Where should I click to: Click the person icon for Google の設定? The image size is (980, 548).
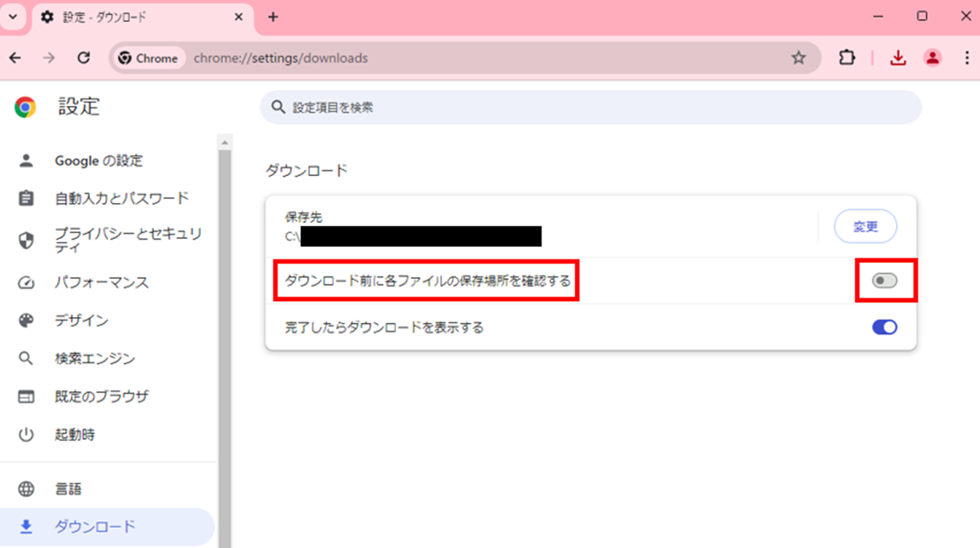tap(26, 161)
